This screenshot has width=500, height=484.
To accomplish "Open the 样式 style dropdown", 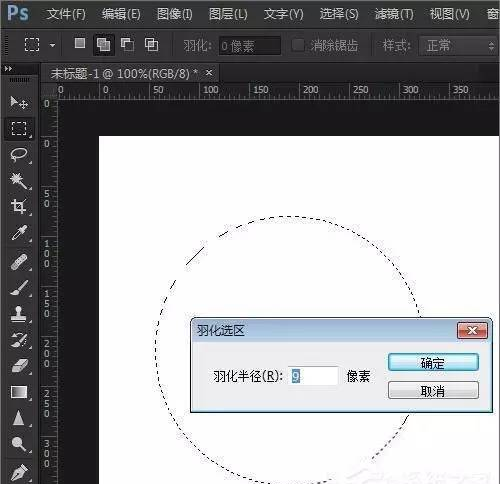I will (x=459, y=45).
